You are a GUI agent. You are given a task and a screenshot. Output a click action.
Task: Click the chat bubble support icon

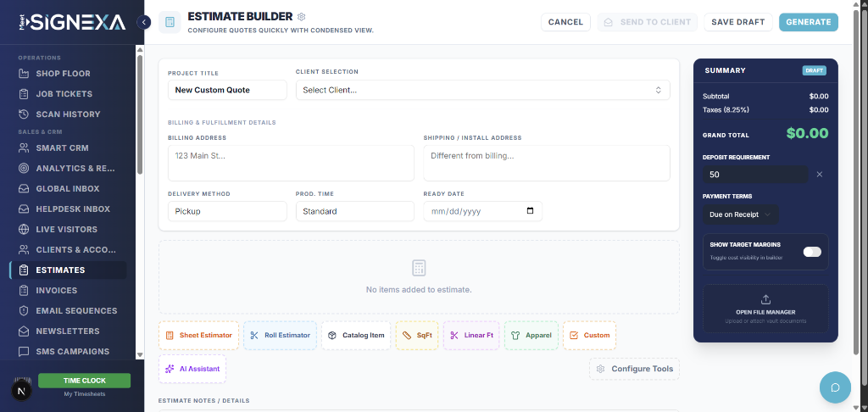[x=834, y=387]
